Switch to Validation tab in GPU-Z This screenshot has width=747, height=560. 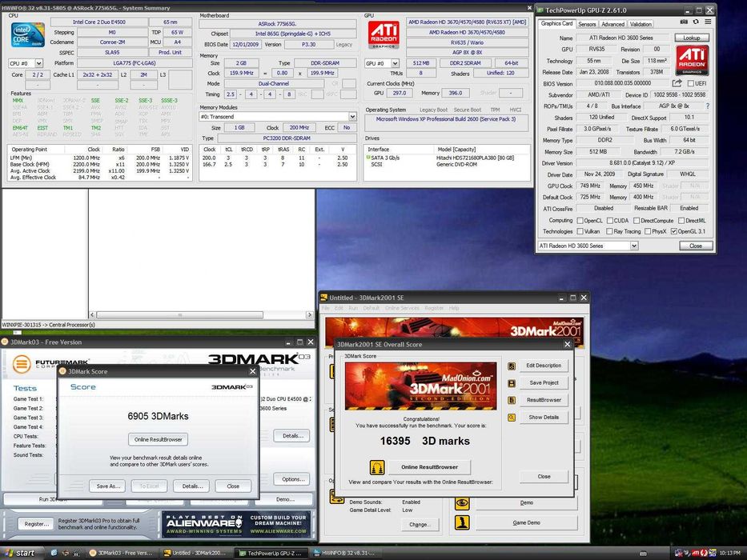[641, 24]
